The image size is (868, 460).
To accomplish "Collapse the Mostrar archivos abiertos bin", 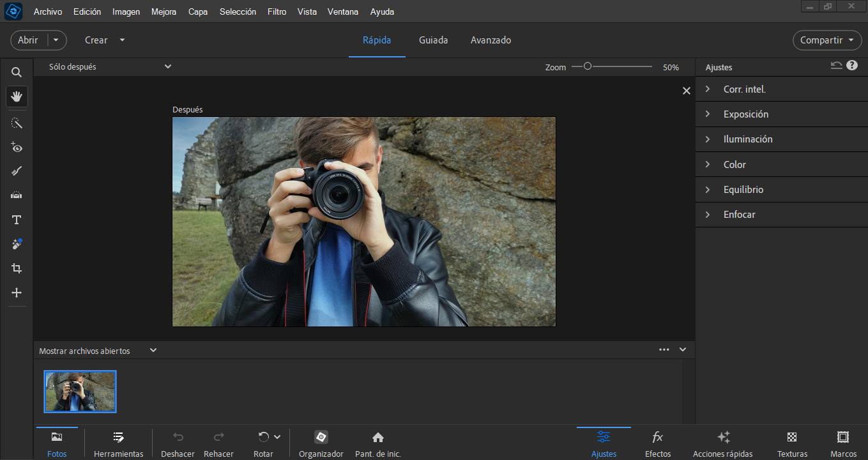I will [x=682, y=349].
